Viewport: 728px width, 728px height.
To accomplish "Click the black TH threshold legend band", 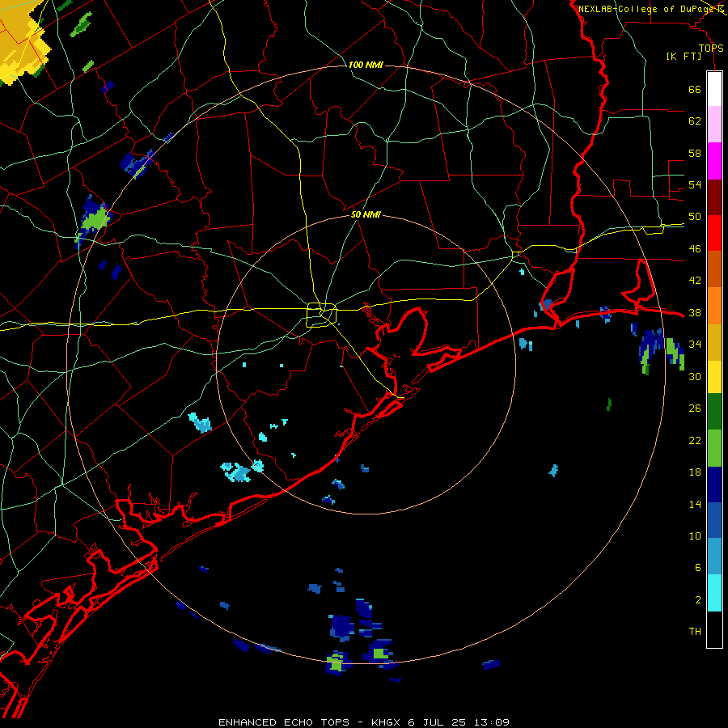I will click(714, 629).
